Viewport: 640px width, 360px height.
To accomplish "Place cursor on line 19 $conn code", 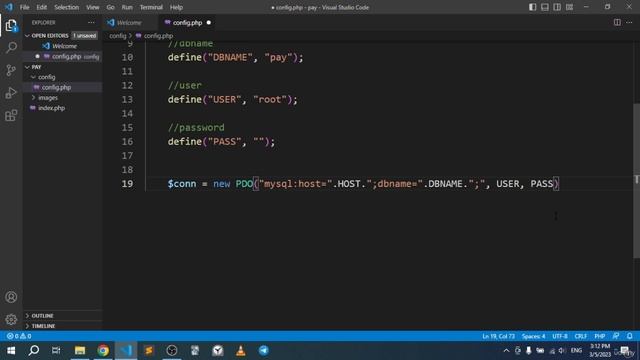I will pos(362,184).
